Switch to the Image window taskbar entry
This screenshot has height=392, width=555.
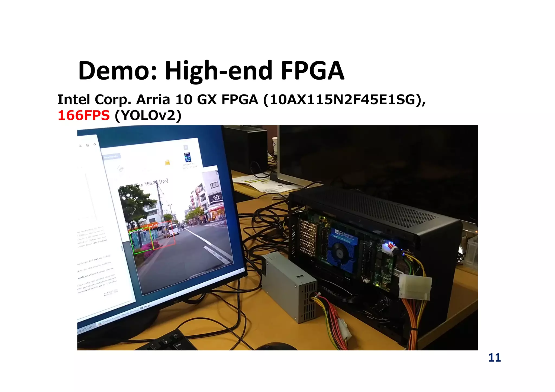click(x=146, y=307)
